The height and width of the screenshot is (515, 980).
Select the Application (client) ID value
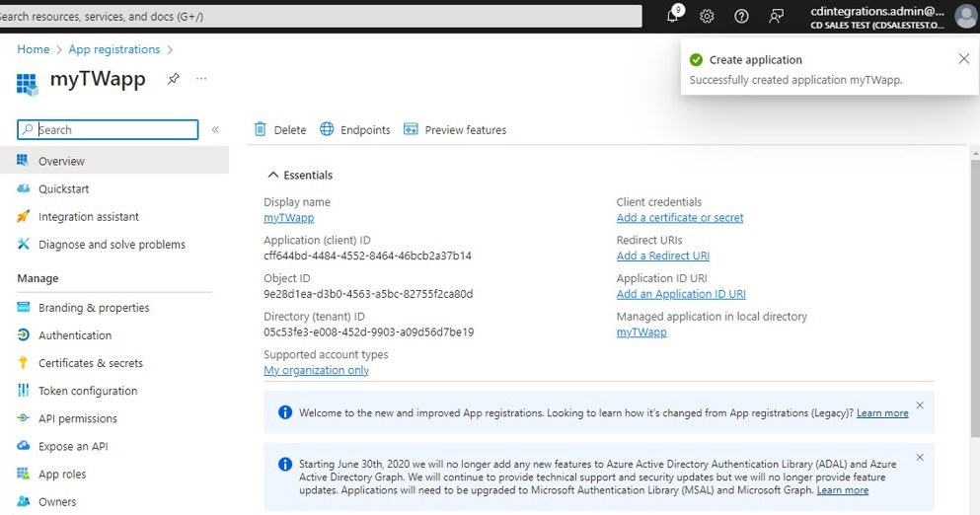[x=367, y=256]
